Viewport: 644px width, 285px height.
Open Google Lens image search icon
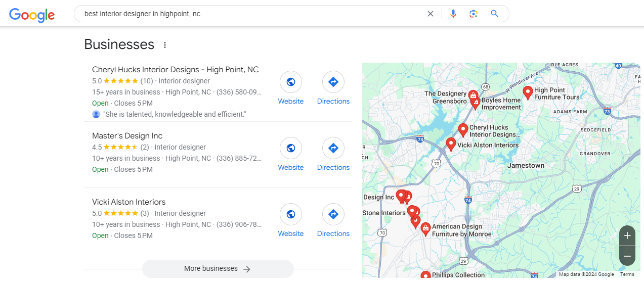click(x=474, y=14)
